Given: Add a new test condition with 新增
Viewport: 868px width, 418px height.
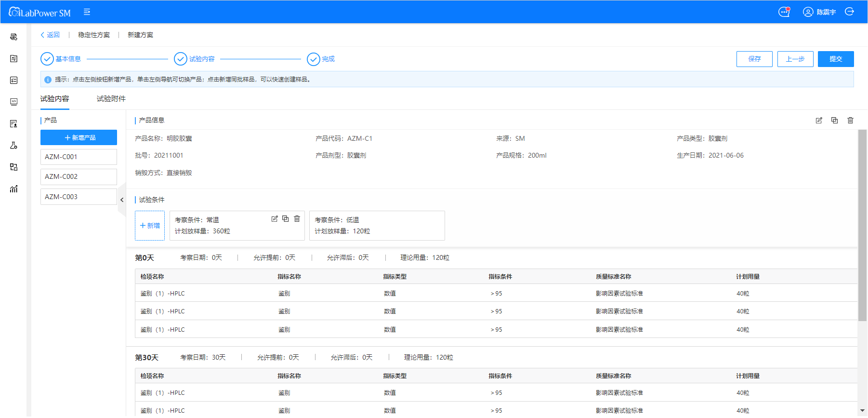Looking at the screenshot, I should click(150, 226).
